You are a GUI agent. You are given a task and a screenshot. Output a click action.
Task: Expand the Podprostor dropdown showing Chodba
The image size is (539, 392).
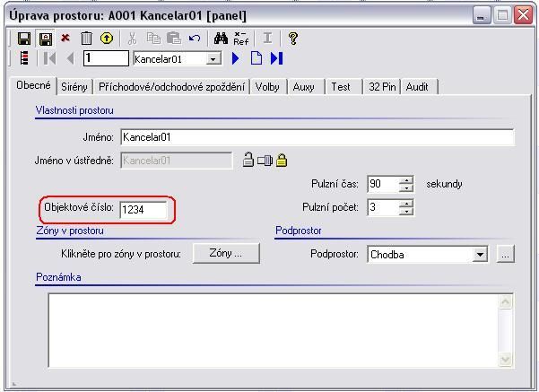click(x=481, y=255)
